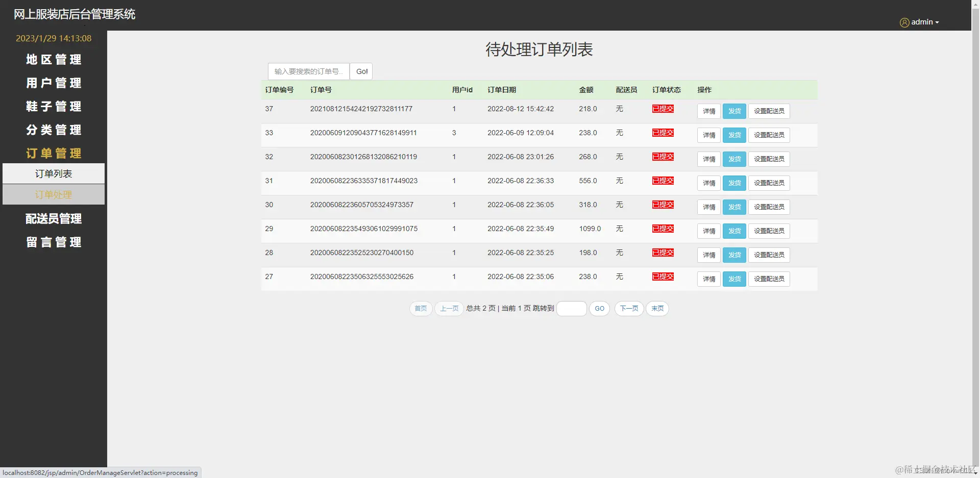
Task: Open 分类管理 in the sidebar
Action: [x=54, y=130]
